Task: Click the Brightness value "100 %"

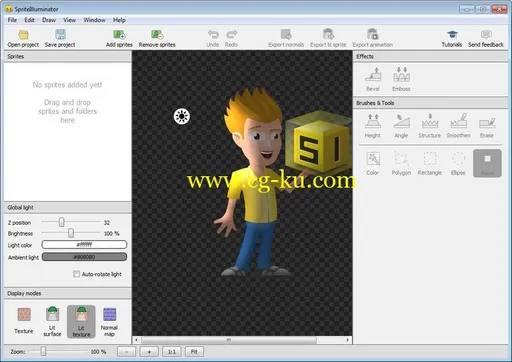Action: click(111, 233)
